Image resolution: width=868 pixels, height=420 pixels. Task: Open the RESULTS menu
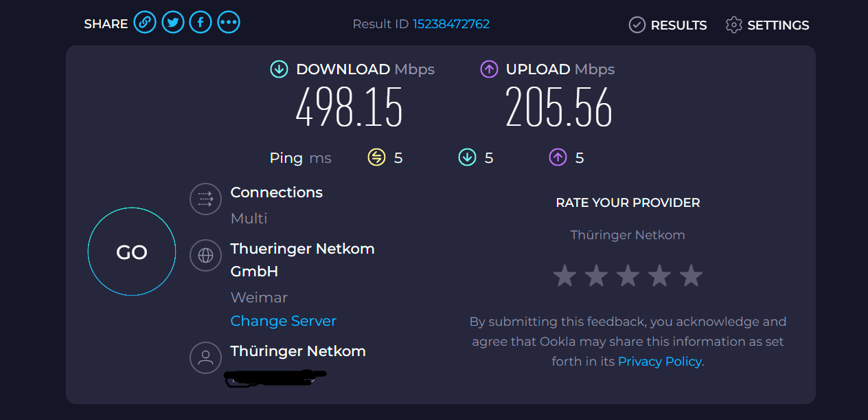[667, 25]
